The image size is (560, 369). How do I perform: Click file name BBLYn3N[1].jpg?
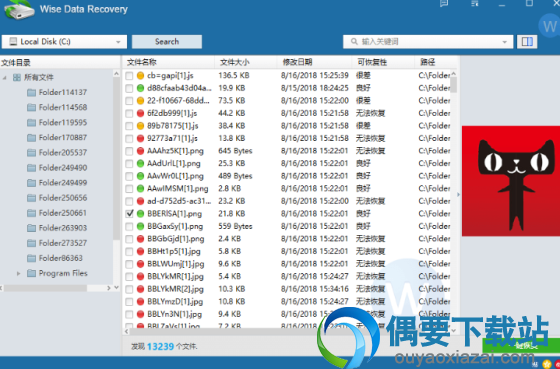[x=175, y=314]
